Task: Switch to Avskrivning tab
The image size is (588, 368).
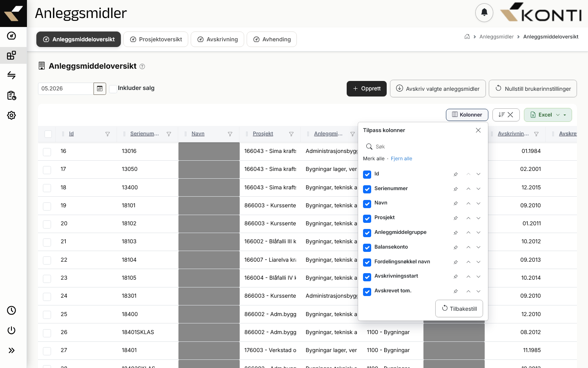Action: (x=217, y=39)
